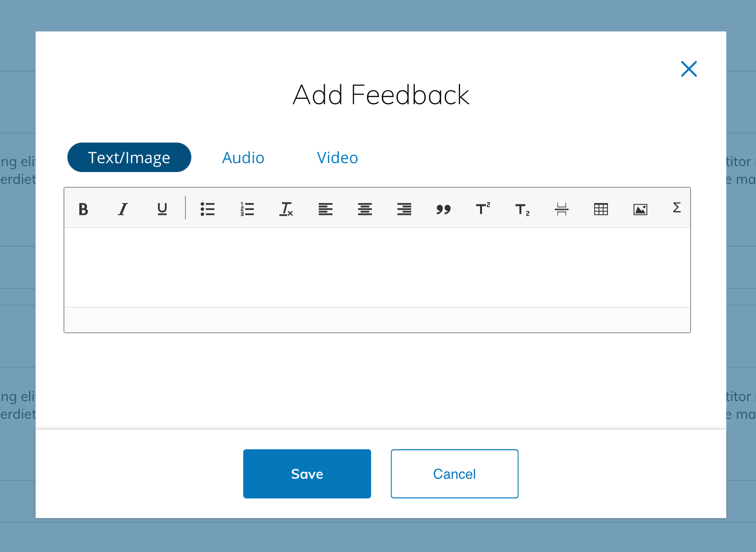
Task: Insert an image into the feedback
Action: (640, 208)
